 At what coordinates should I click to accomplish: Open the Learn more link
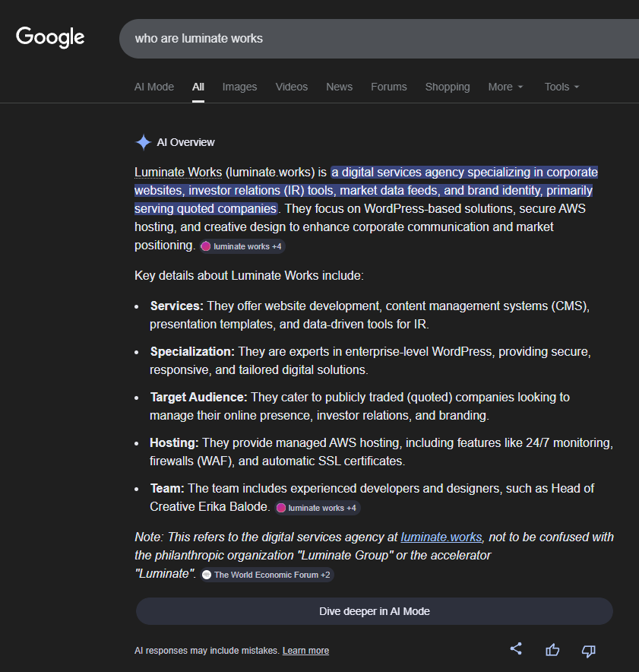pos(305,651)
